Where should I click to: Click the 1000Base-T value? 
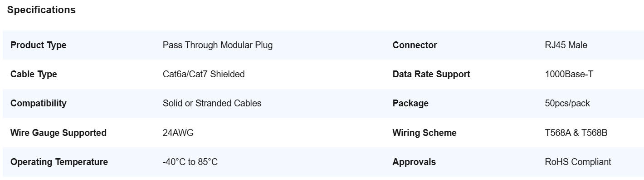pos(569,74)
